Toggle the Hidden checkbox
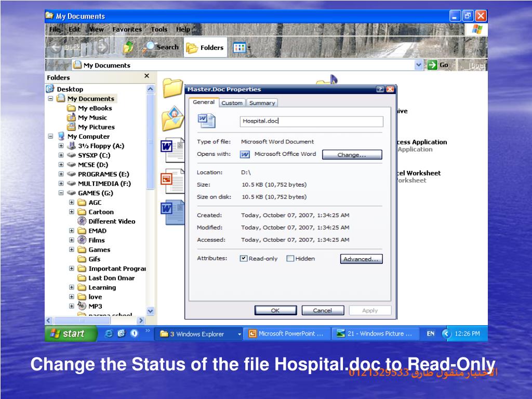The width and height of the screenshot is (532, 399). click(290, 259)
